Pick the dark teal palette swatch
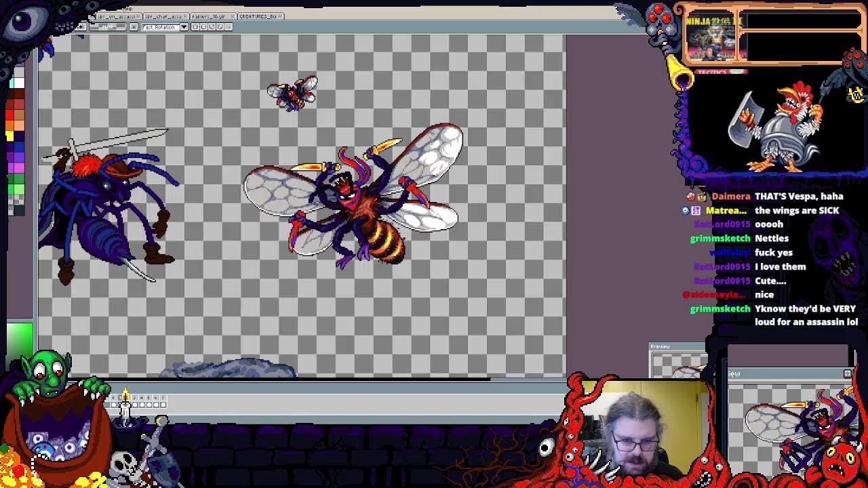This screenshot has height=488, width=868. 19,210
